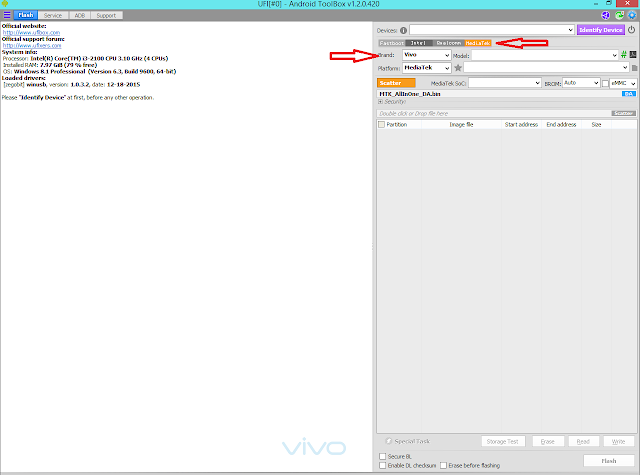Click the Identify Device button

tap(600, 30)
